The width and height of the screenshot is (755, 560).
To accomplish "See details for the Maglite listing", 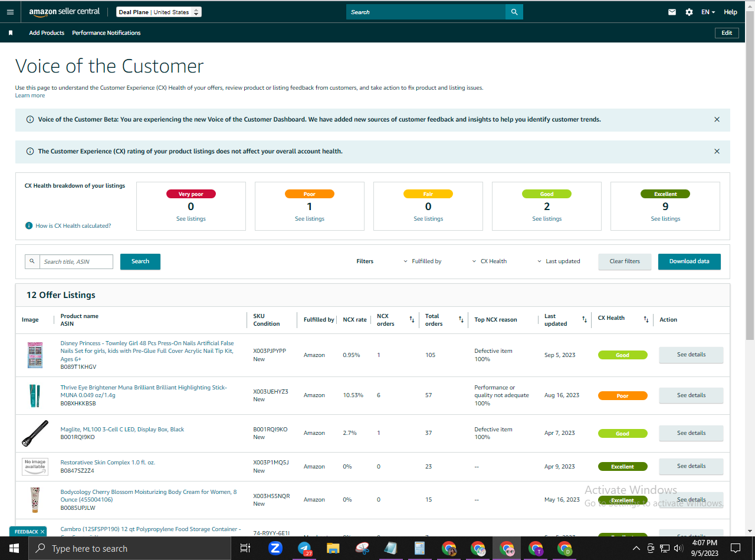I will pos(691,433).
